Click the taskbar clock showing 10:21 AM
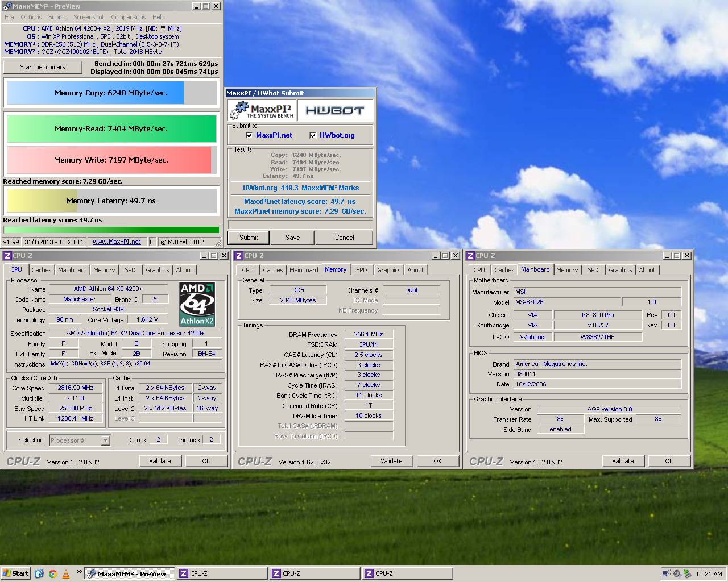 coord(709,574)
